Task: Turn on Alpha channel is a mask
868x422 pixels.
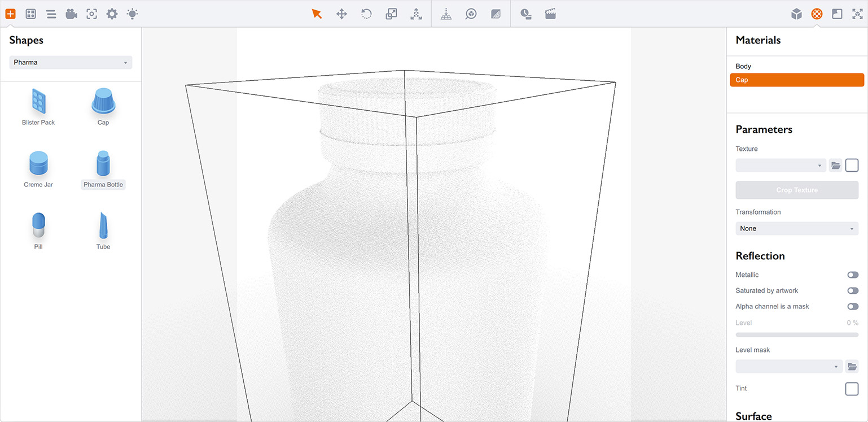Action: click(x=852, y=307)
